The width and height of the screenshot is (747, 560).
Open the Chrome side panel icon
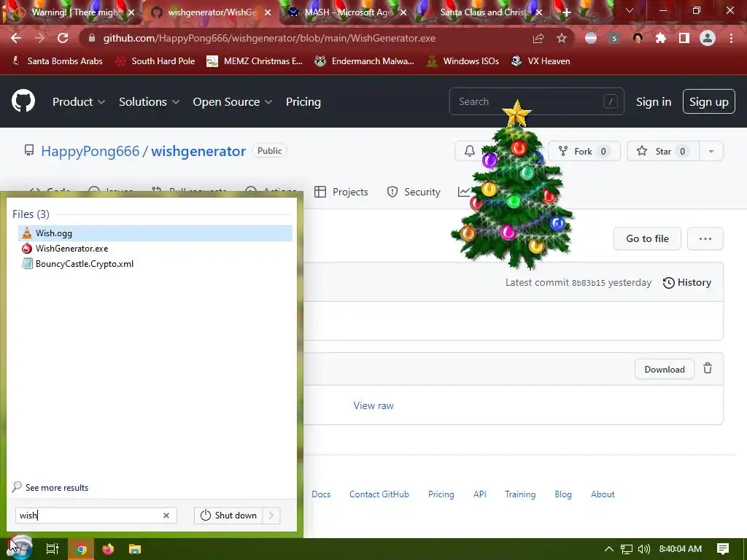coord(684,38)
